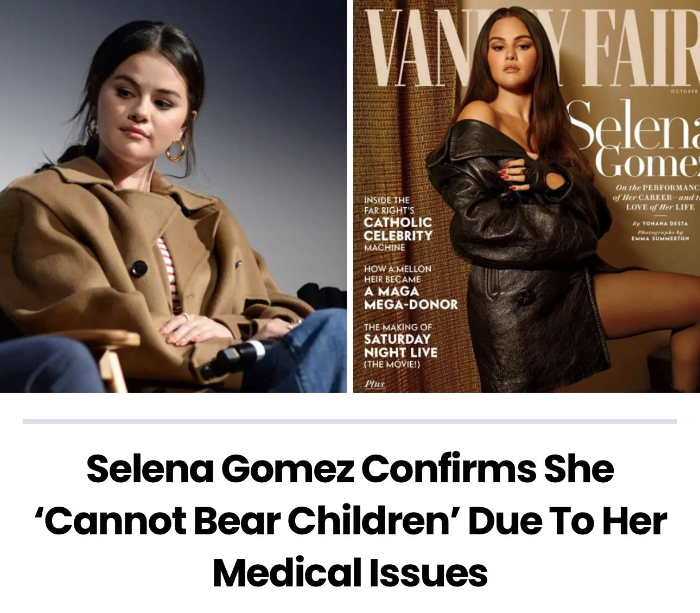700x613 pixels.
Task: Click the 'Plus' text at cover bottom
Action: (x=374, y=384)
